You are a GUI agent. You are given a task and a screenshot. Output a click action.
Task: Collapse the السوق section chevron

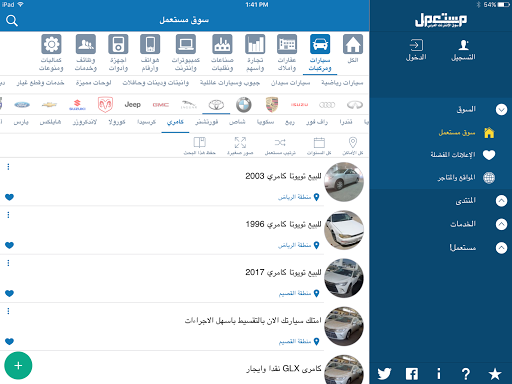[x=501, y=109]
